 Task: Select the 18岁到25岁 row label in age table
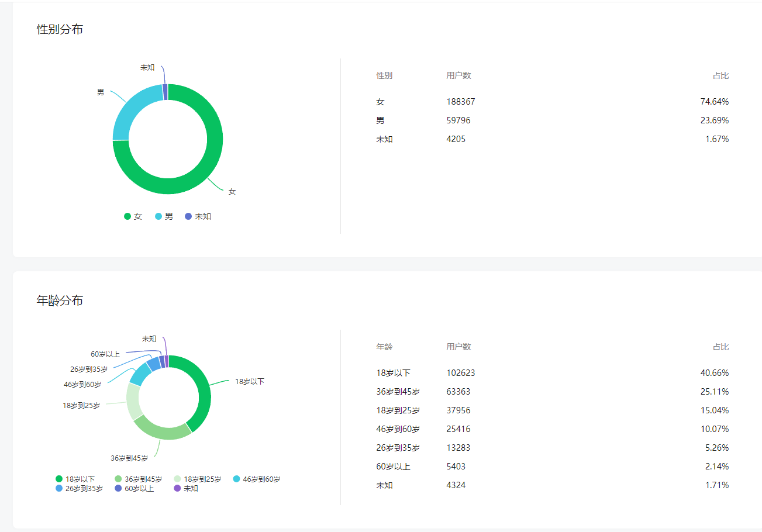(398, 410)
